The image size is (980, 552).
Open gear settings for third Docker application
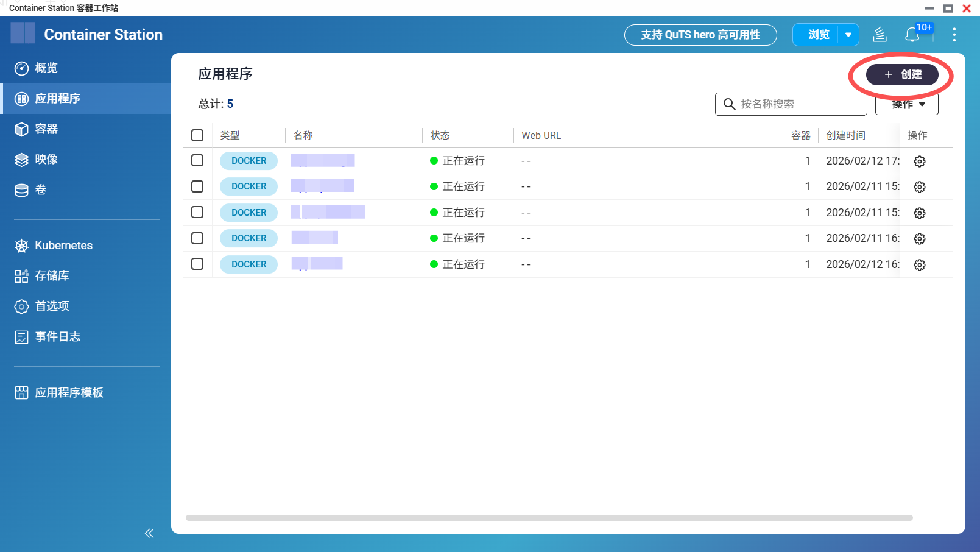tap(919, 213)
